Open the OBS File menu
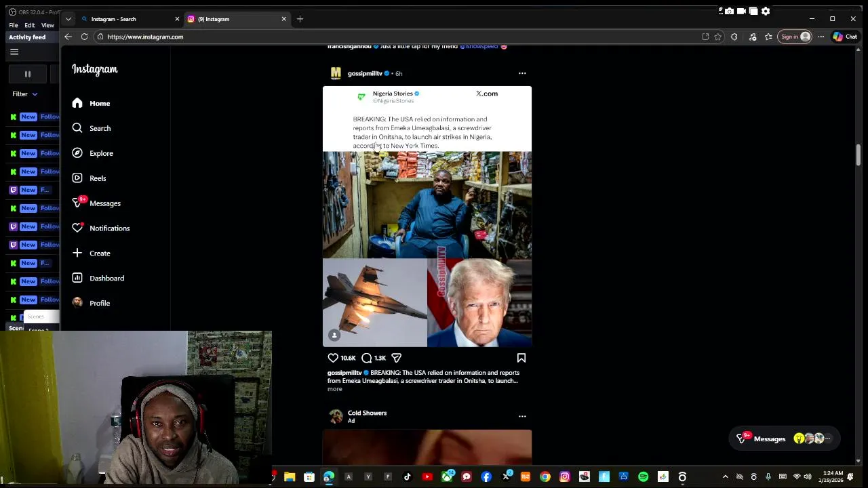This screenshot has height=488, width=868. (x=14, y=25)
